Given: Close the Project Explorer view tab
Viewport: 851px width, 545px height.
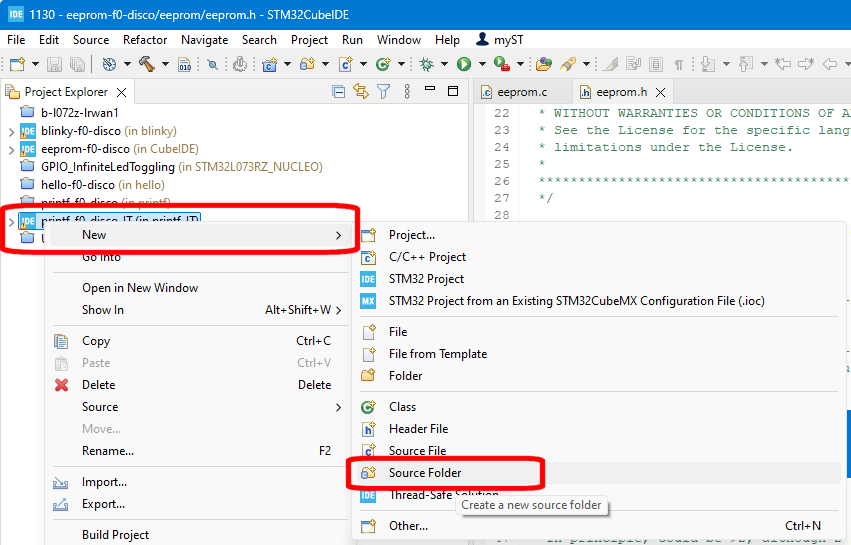Looking at the screenshot, I should [122, 92].
